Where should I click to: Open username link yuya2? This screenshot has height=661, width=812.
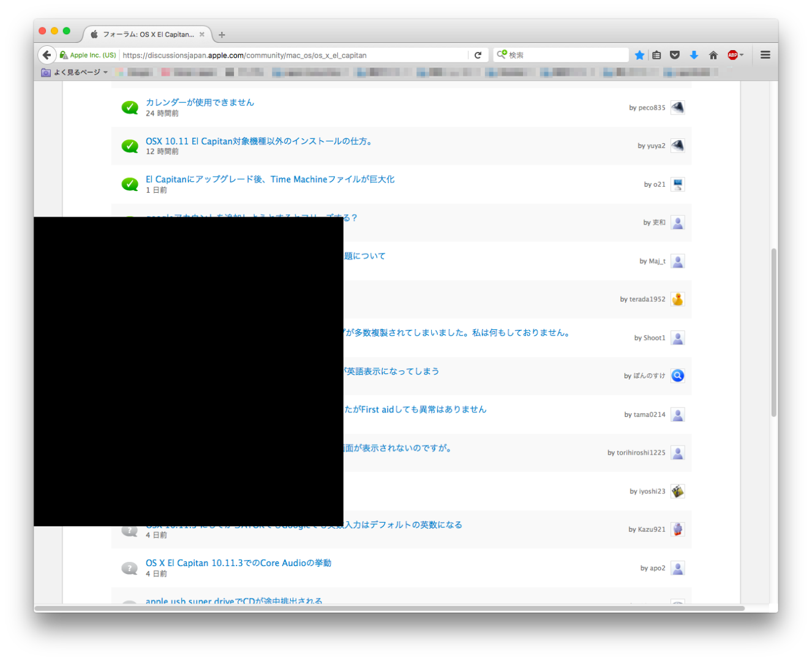[656, 146]
